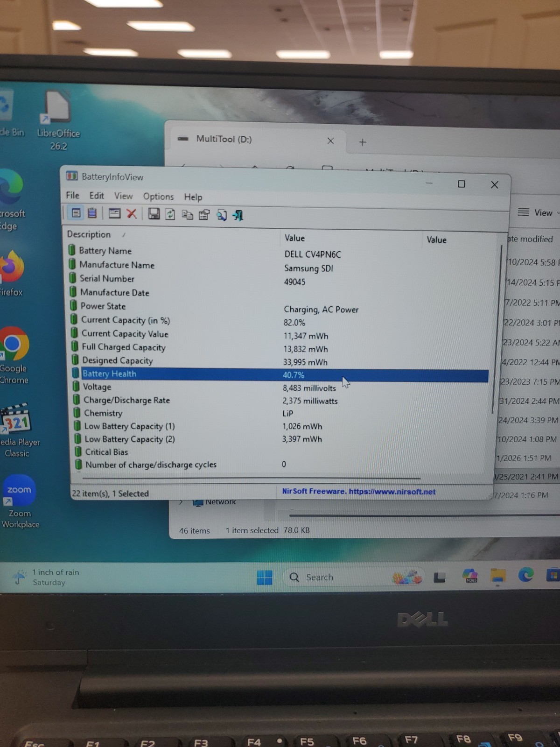Click the DELL CV4PN6C value cell
This screenshot has width=560, height=747.
[313, 254]
